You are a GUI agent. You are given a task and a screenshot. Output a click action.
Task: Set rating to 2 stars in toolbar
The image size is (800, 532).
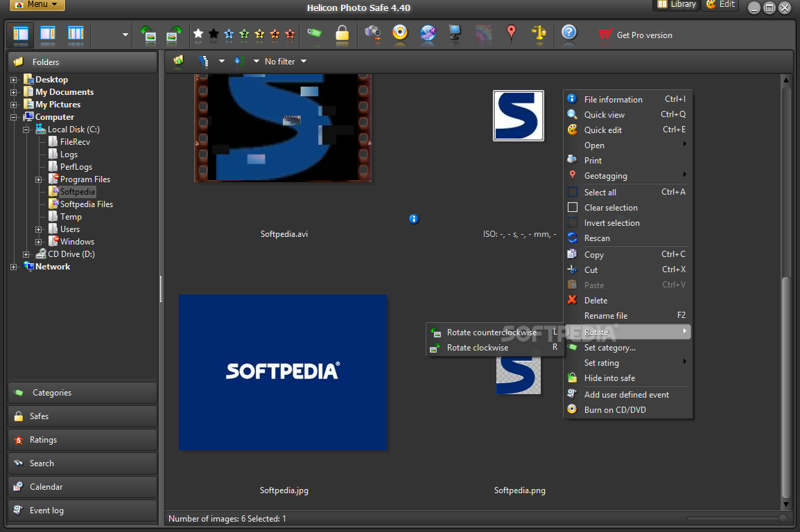pyautogui.click(x=245, y=34)
